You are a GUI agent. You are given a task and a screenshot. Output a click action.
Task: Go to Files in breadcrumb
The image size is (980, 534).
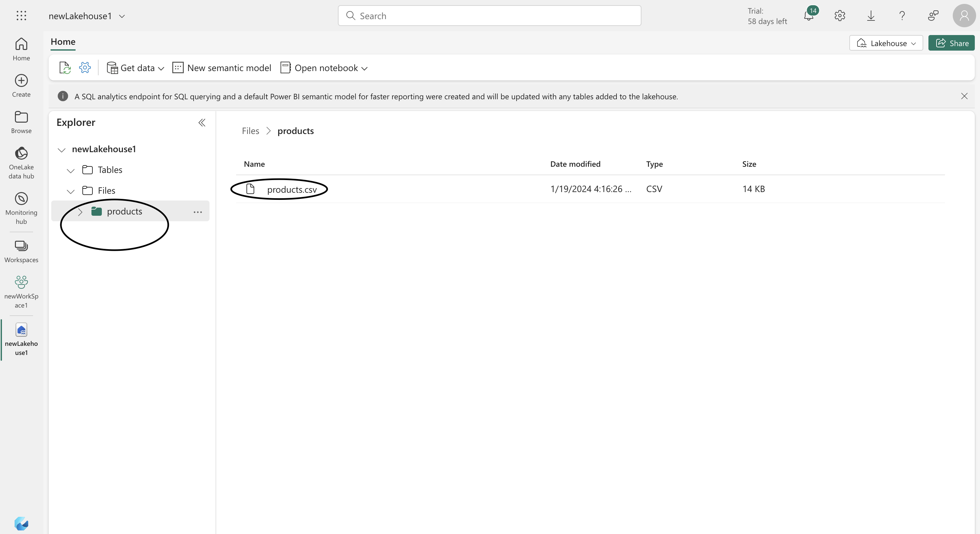click(x=250, y=131)
